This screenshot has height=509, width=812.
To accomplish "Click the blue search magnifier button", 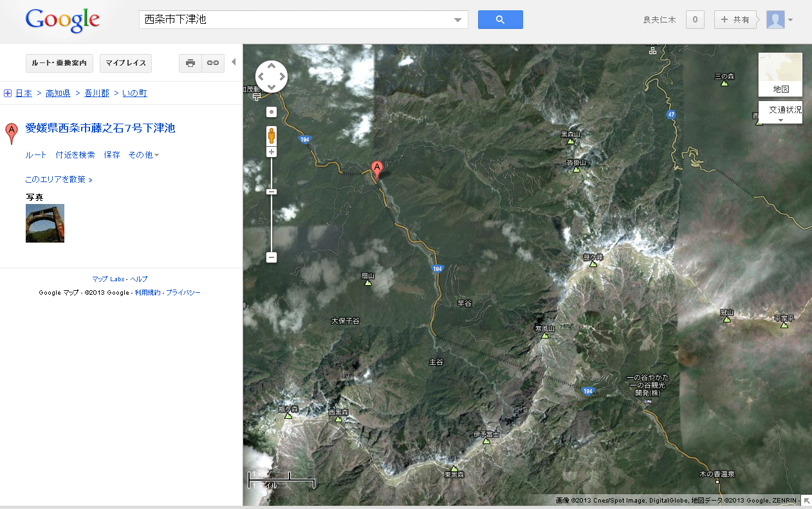I will pos(500,19).
